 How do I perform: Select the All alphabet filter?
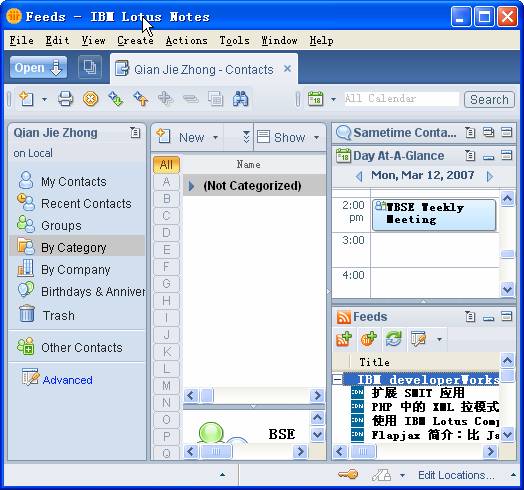click(x=166, y=164)
